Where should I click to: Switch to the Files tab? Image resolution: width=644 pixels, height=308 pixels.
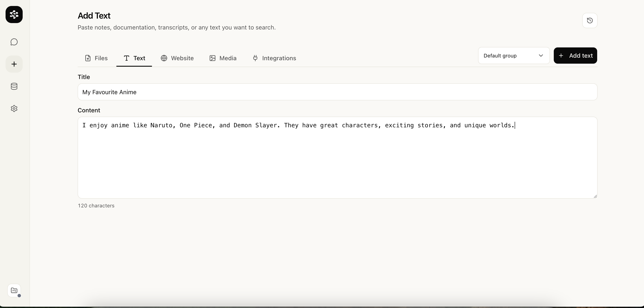click(x=96, y=58)
